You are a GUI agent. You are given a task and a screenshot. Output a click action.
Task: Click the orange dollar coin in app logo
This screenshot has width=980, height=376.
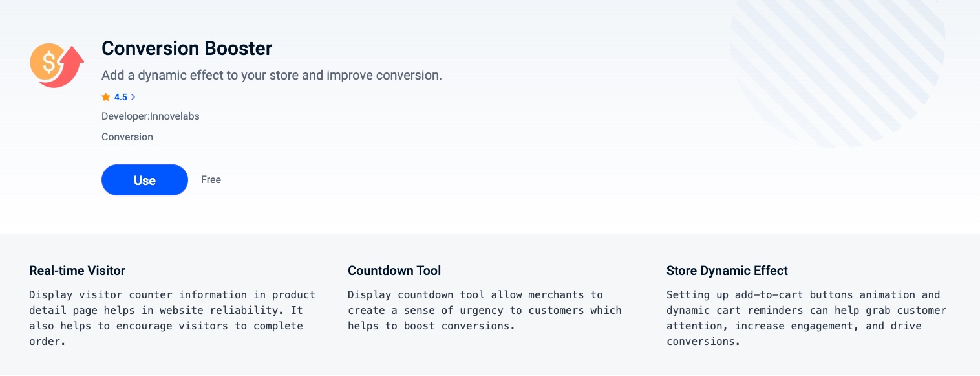(47, 62)
